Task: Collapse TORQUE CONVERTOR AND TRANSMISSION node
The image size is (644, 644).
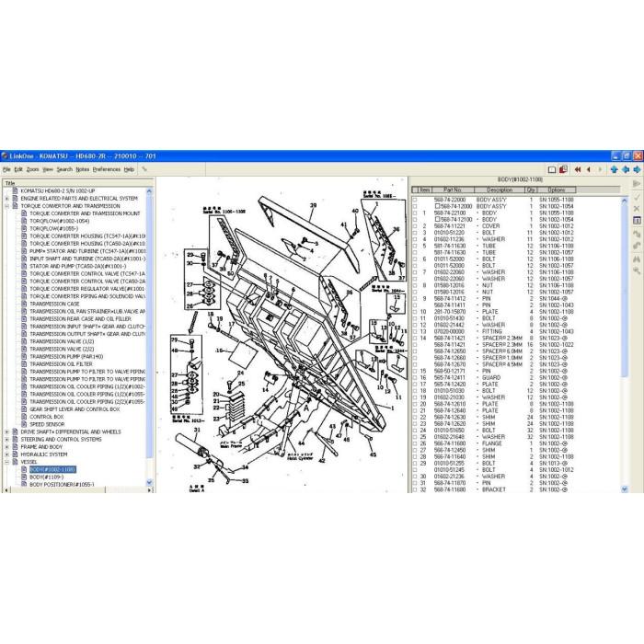Action: pyautogui.click(x=6, y=206)
